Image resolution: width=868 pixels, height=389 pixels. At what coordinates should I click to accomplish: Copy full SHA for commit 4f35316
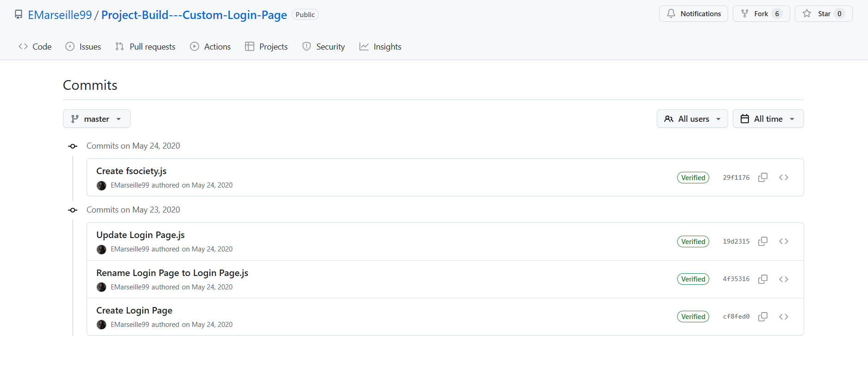pyautogui.click(x=762, y=279)
